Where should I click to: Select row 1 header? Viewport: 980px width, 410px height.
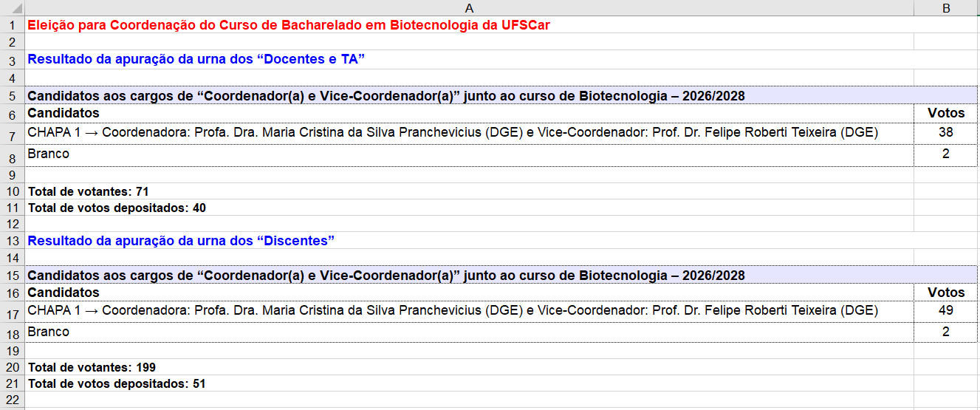click(x=12, y=24)
